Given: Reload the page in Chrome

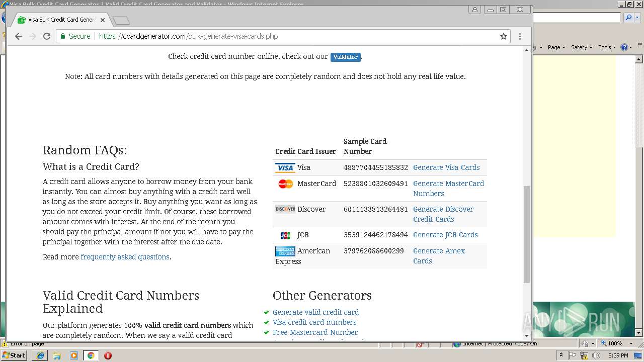Looking at the screenshot, I should [47, 36].
